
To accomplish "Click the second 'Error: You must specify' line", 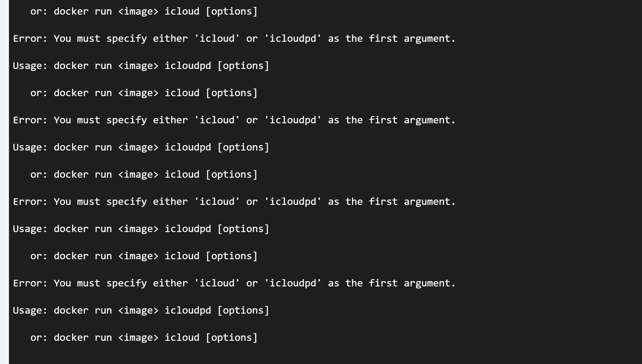I will point(234,120).
